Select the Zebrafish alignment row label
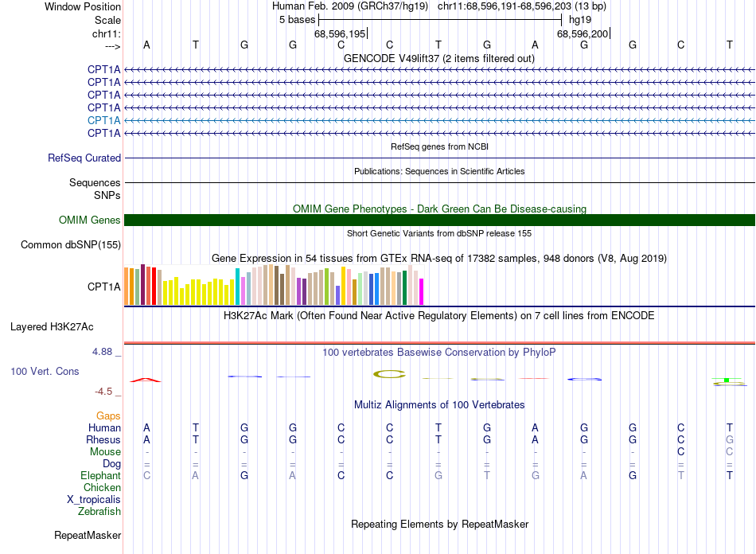 99,512
